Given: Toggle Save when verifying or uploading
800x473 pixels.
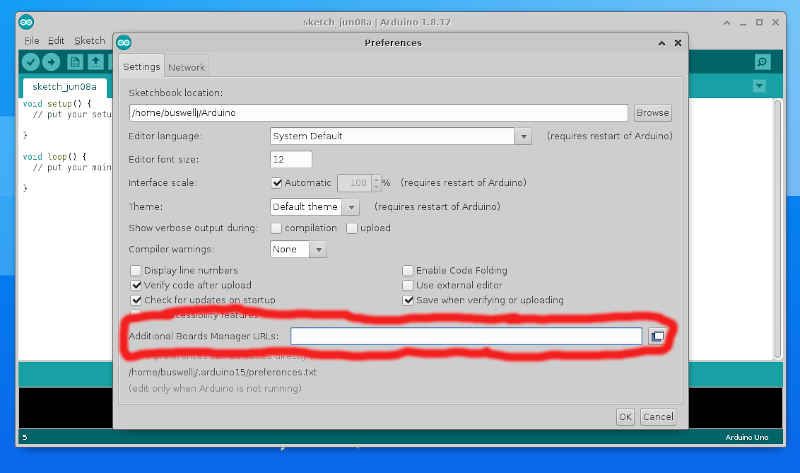Looking at the screenshot, I should pyautogui.click(x=408, y=300).
